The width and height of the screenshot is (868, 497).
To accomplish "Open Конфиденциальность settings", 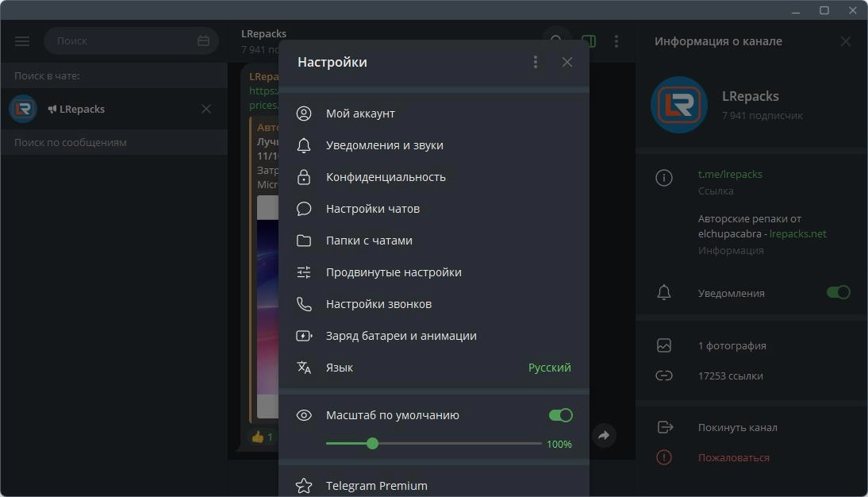I will [433, 177].
